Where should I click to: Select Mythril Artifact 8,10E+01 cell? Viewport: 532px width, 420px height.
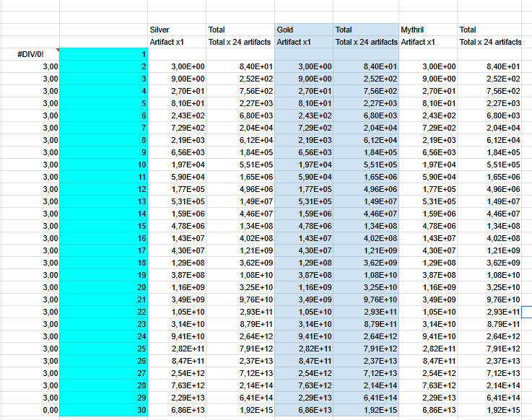pos(428,103)
